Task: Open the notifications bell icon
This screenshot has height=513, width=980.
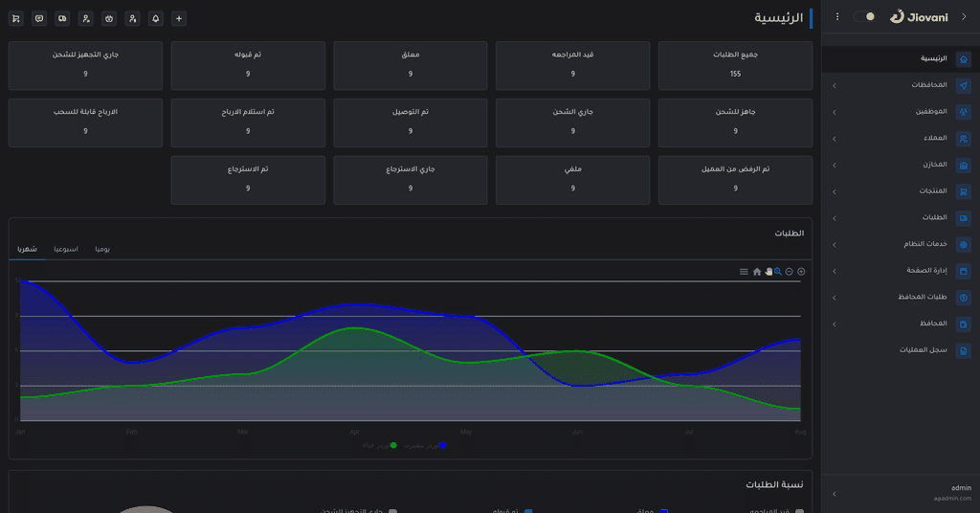Action: (x=156, y=19)
